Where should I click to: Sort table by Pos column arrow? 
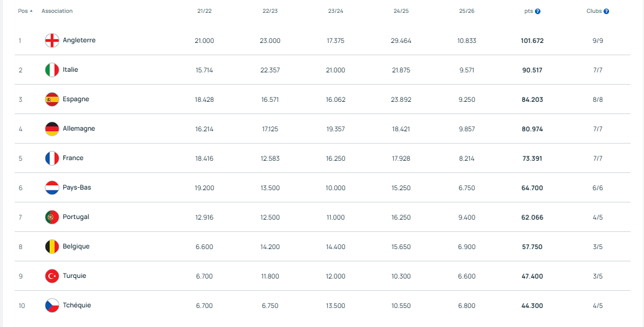pos(31,11)
